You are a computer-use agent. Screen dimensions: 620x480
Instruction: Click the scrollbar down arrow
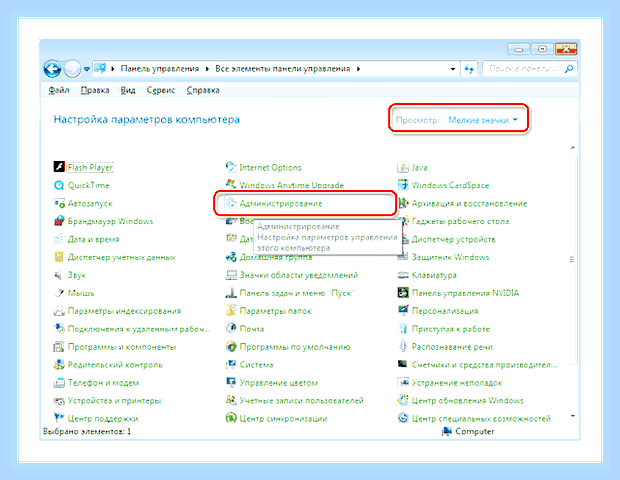tap(573, 416)
